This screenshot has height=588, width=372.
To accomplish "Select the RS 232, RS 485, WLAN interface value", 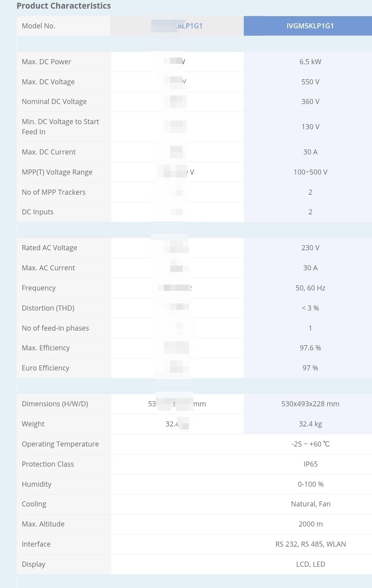I will [311, 544].
